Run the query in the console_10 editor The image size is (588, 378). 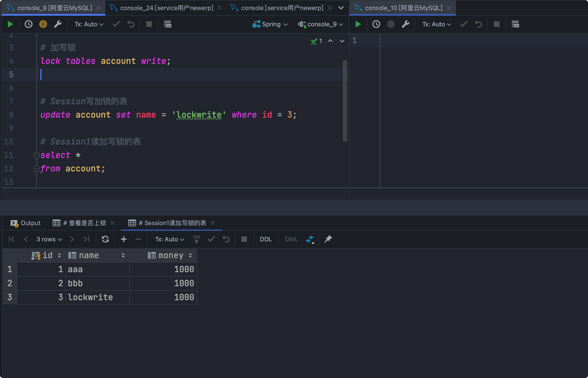coord(358,24)
